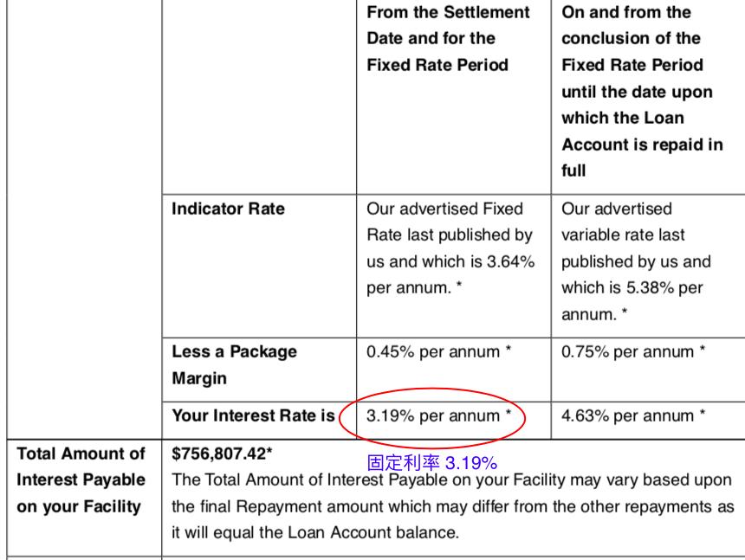The height and width of the screenshot is (560, 745).
Task: Click the 4.63% per annum interest rate
Action: point(632,416)
